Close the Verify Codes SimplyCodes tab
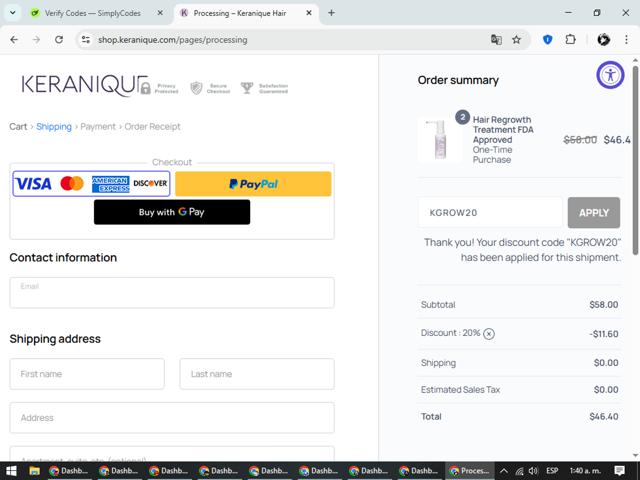This screenshot has width=640, height=480. click(160, 13)
